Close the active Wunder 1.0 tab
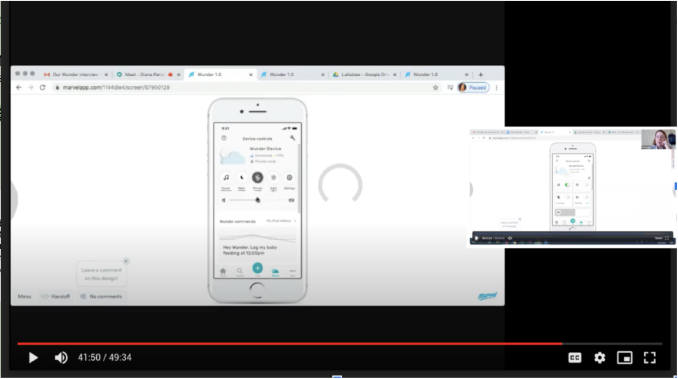The width and height of the screenshot is (678, 379). 251,75
